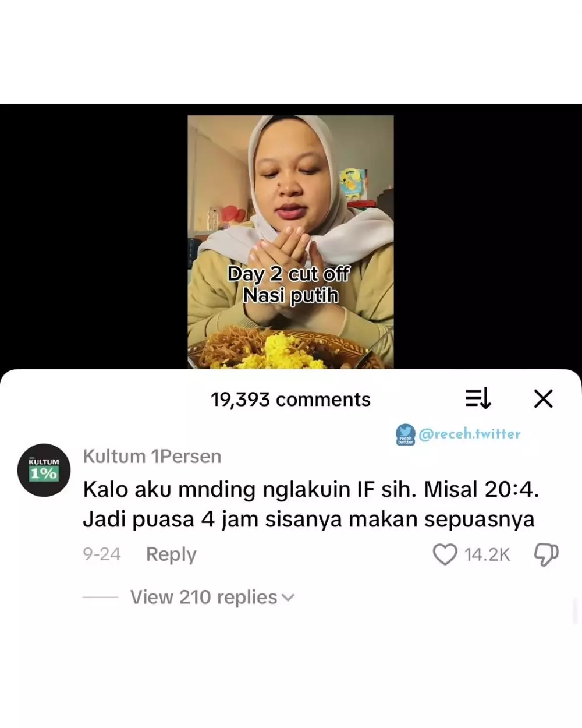Screen dimensions: 582x728
Task: Expand replies using the chevron arrow
Action: [288, 598]
